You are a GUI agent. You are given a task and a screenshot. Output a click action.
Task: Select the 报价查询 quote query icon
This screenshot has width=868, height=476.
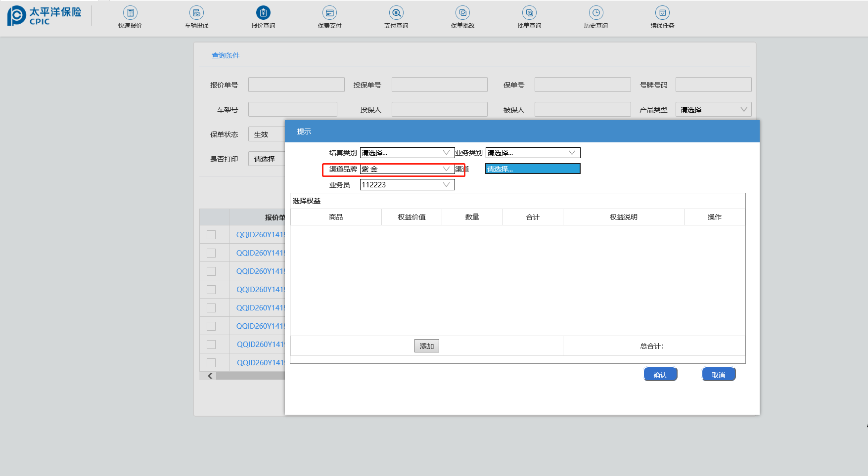click(263, 13)
